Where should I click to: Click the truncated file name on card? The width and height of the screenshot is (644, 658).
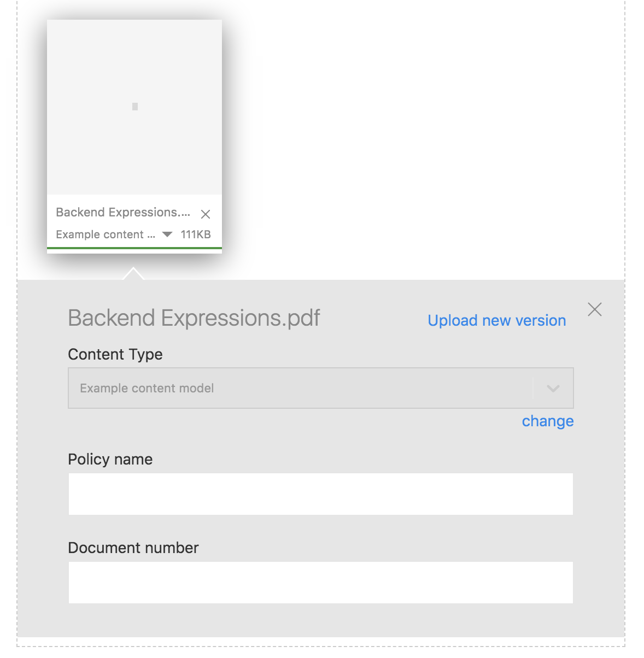tap(123, 212)
